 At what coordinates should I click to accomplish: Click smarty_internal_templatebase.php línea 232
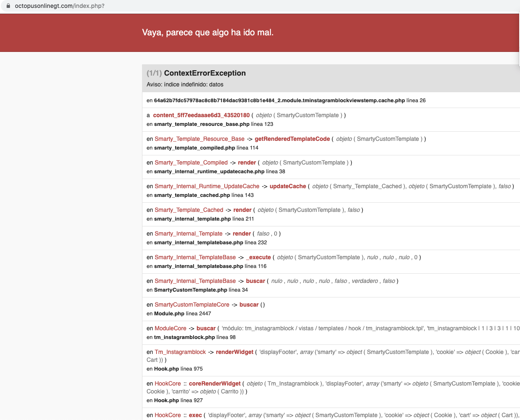pos(207,242)
